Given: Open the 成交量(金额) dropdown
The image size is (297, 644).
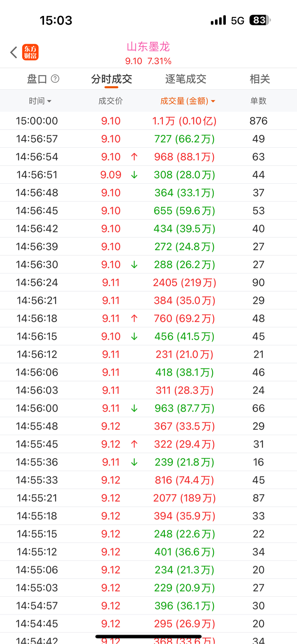Looking at the screenshot, I should click(188, 101).
